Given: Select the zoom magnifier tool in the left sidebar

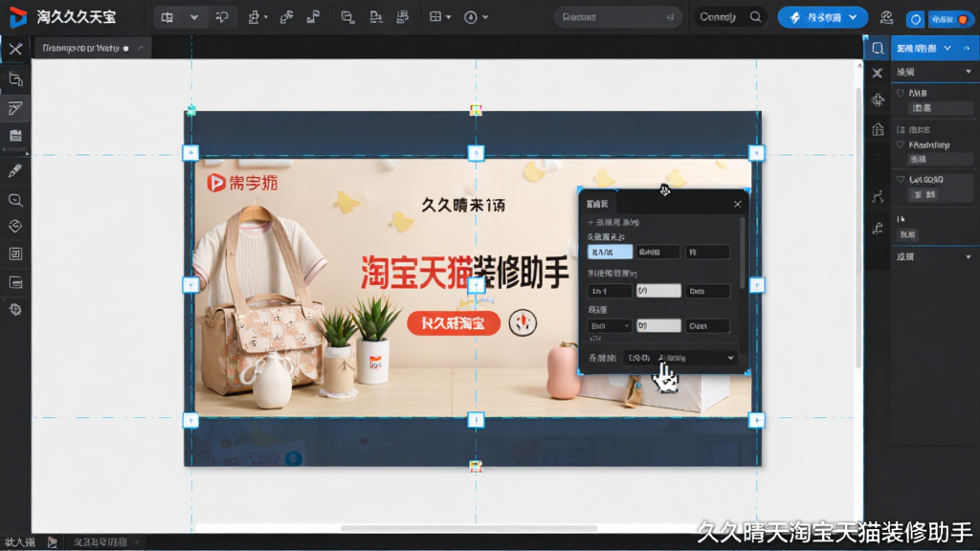Looking at the screenshot, I should (x=15, y=200).
